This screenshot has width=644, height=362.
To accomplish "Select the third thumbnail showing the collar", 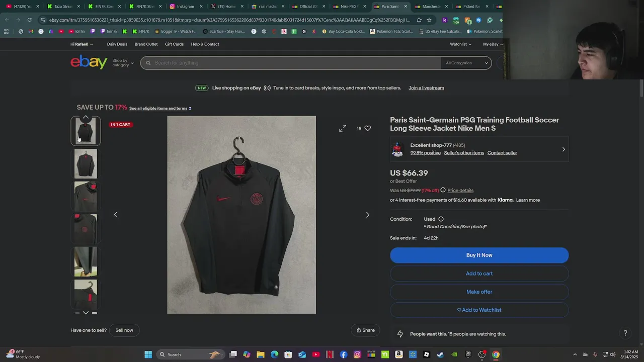I will 86,196.
